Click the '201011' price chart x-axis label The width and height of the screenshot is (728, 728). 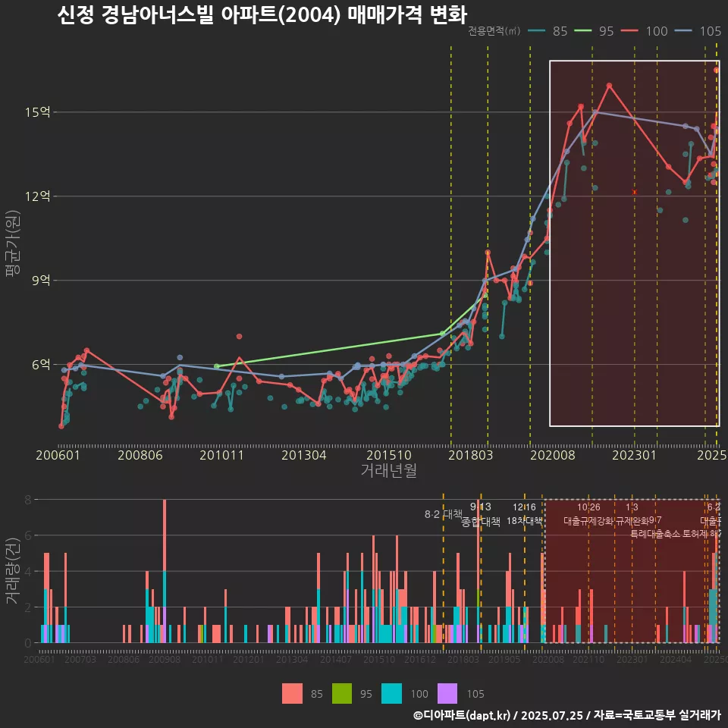(222, 455)
